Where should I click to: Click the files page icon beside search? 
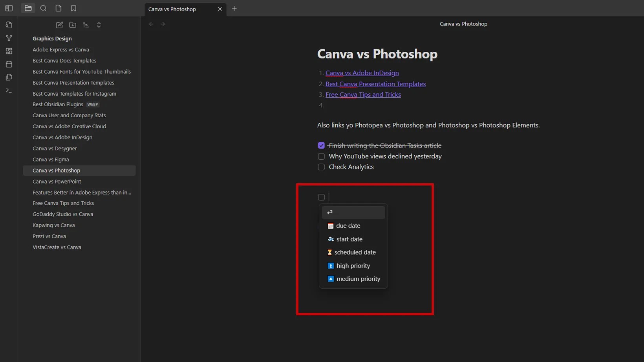(x=59, y=8)
